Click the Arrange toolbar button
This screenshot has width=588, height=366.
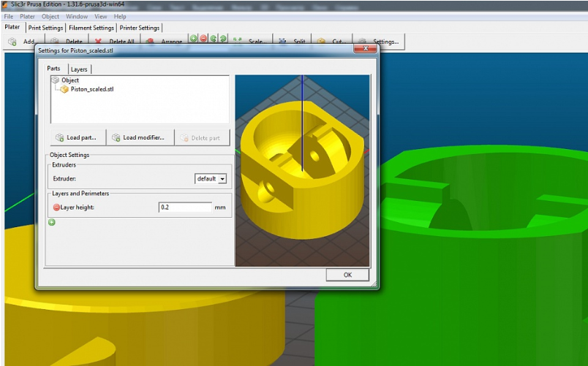(165, 41)
